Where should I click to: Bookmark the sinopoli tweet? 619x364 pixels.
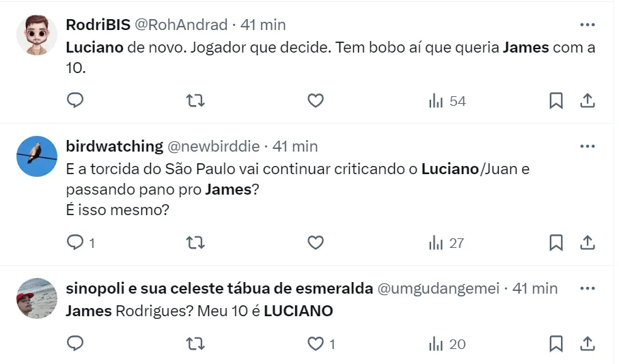(x=556, y=344)
